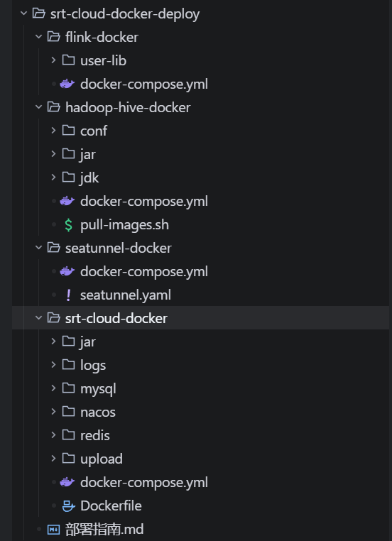Open the pull-images.sh file
This screenshot has width=392, height=541.
click(x=124, y=225)
